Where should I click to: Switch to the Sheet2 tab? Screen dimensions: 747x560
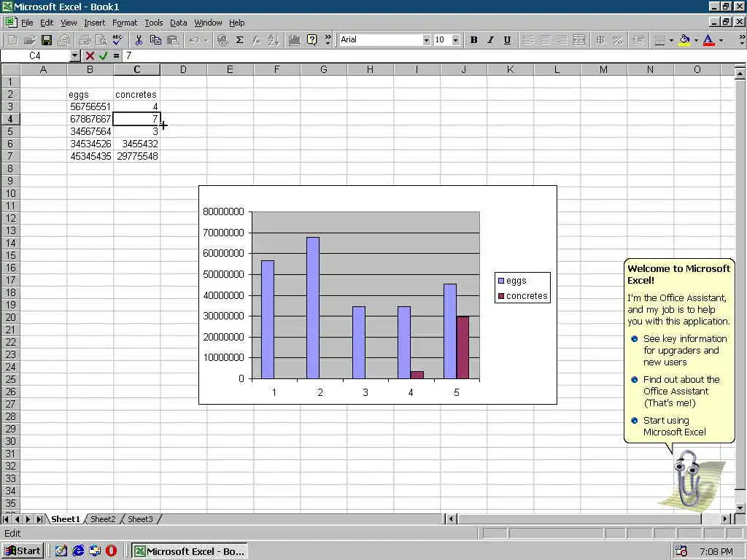point(103,519)
